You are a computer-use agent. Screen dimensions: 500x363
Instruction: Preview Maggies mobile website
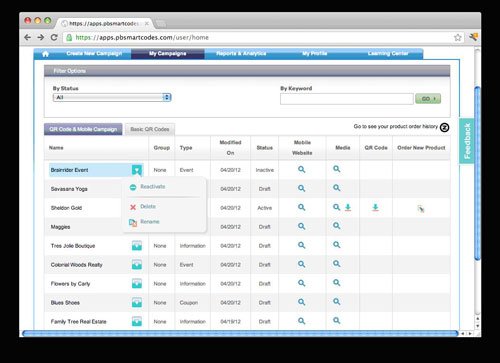point(302,226)
